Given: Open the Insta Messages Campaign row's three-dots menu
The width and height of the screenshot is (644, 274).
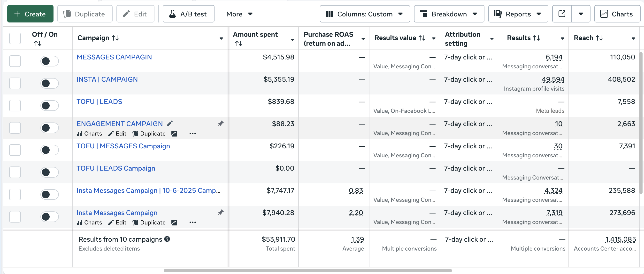Looking at the screenshot, I should tap(192, 222).
